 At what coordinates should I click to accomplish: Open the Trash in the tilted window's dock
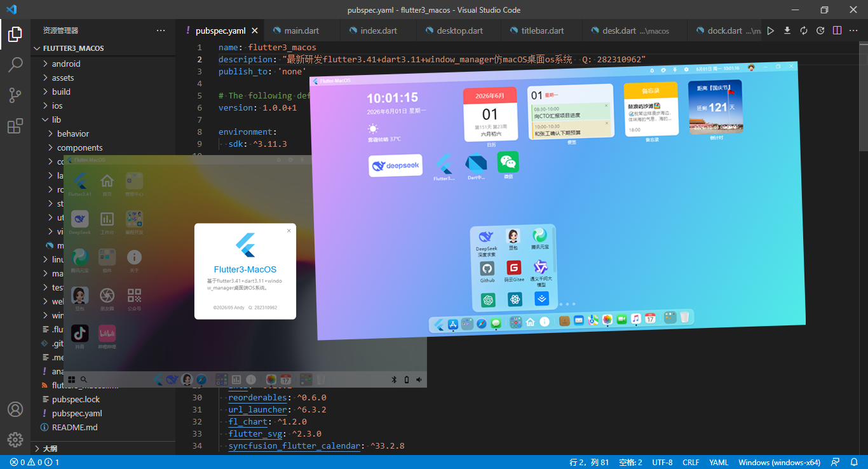(685, 317)
